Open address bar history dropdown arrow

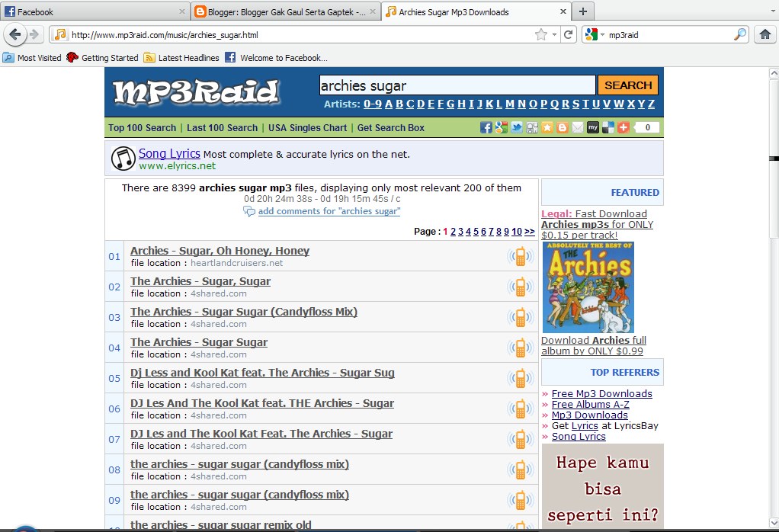pos(554,35)
